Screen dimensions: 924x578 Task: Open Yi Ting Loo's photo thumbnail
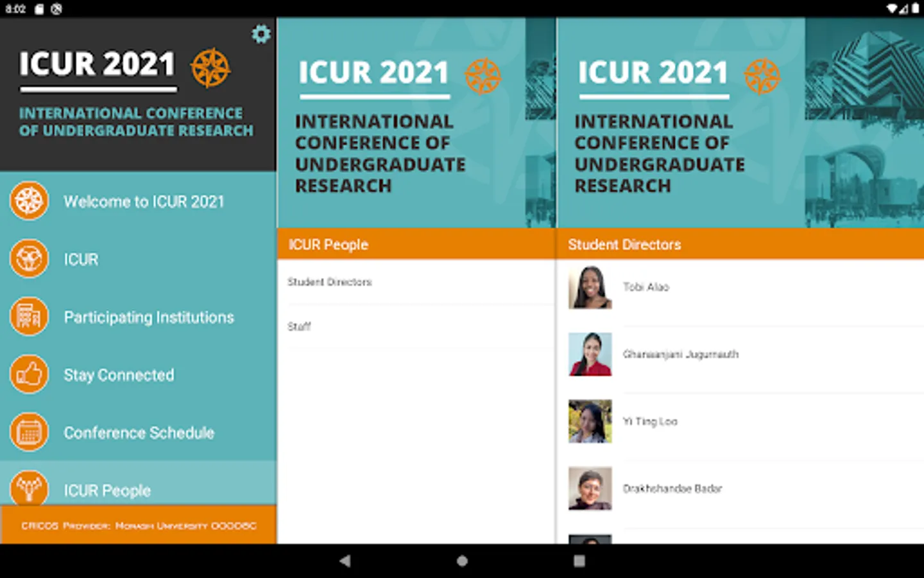(x=590, y=421)
